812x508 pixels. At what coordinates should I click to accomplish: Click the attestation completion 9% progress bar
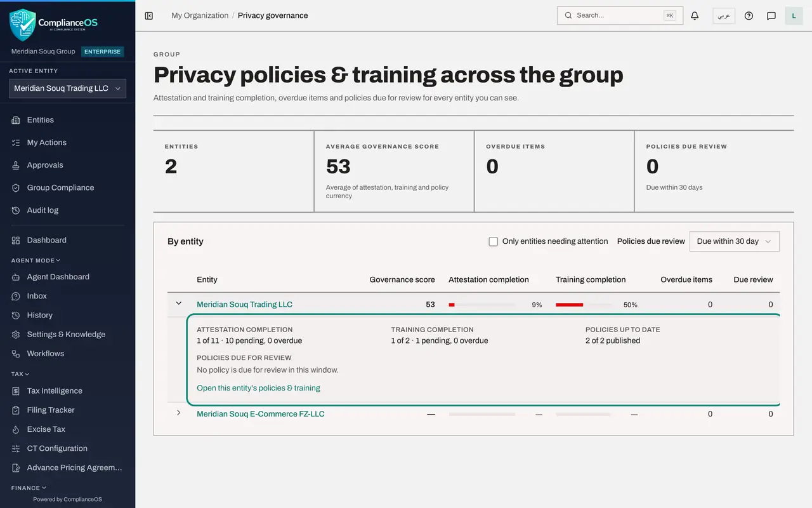pyautogui.click(x=481, y=305)
